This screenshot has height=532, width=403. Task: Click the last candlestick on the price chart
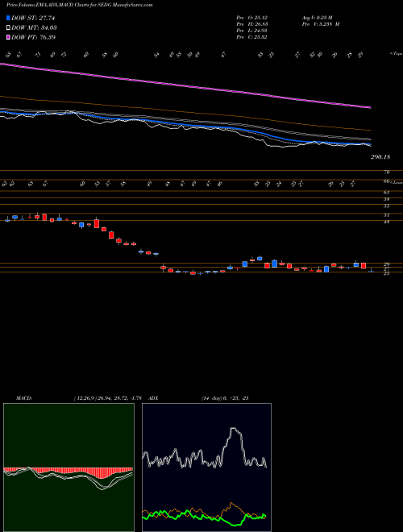pos(371,270)
